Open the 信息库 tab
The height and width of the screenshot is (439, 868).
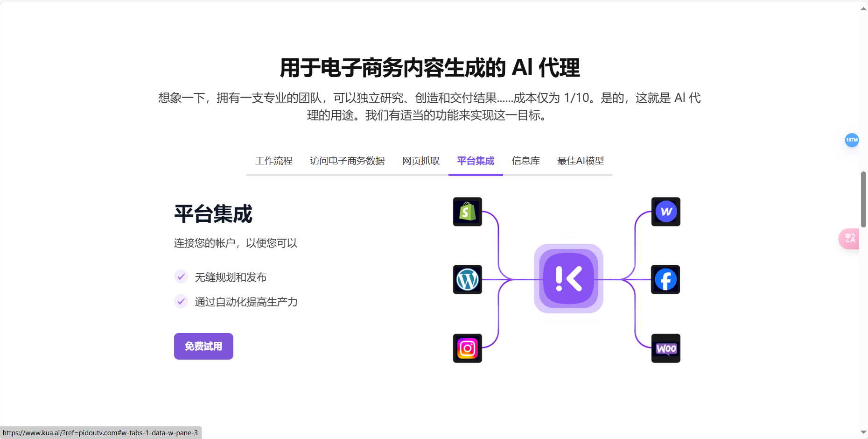tap(525, 161)
